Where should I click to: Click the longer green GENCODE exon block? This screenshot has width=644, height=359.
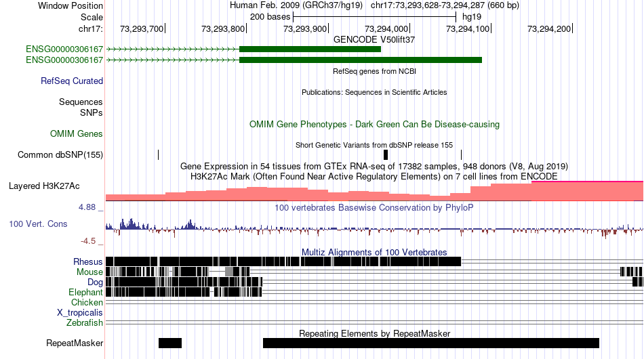pos(361,60)
